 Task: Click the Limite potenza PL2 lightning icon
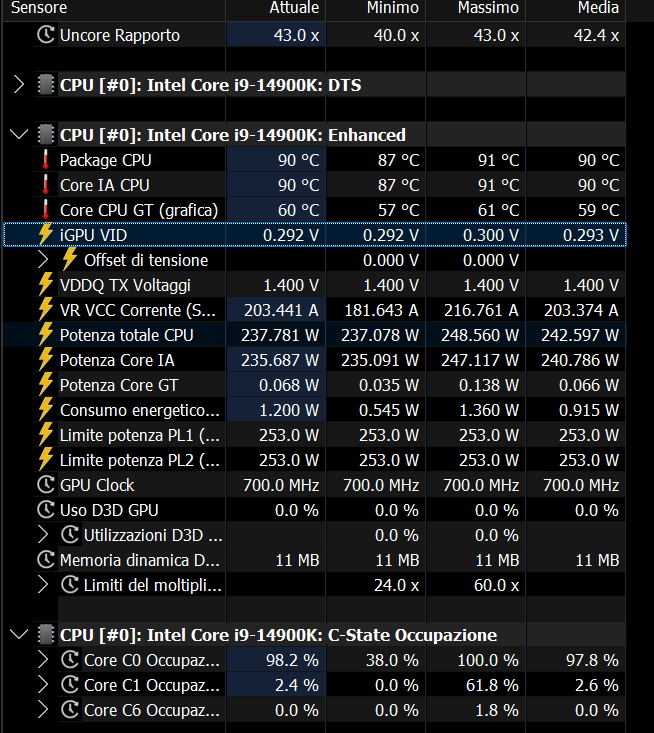click(46, 460)
